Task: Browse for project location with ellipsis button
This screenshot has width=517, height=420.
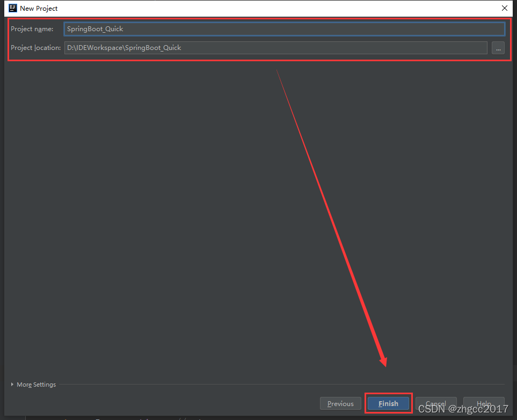Action: pyautogui.click(x=498, y=48)
